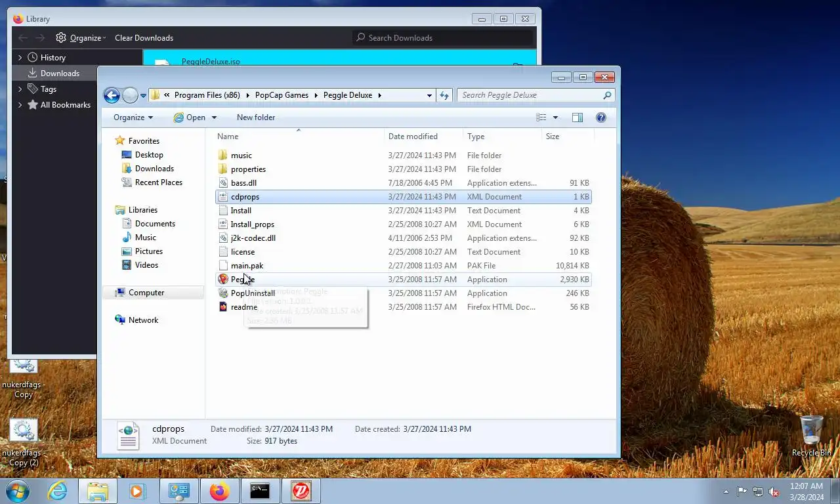Open the view options dropdown arrow

[555, 117]
